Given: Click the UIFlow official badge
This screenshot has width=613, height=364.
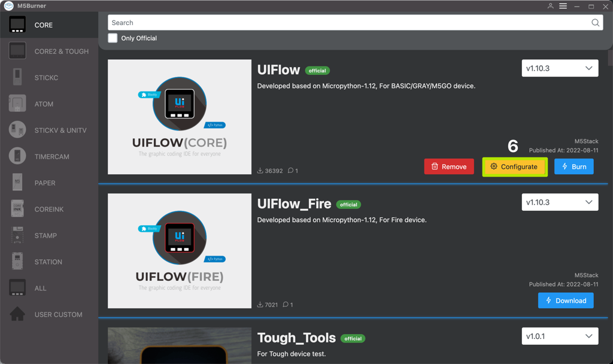Looking at the screenshot, I should coord(317,71).
